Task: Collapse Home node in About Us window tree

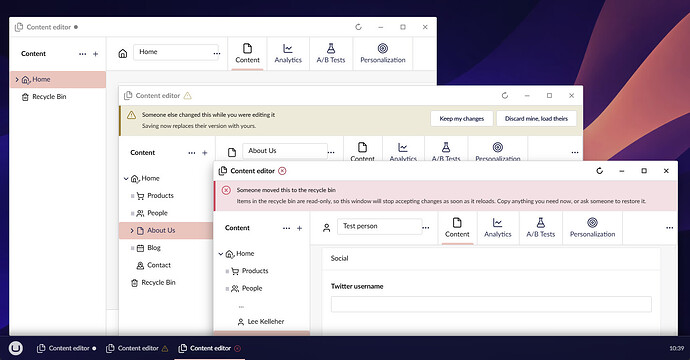Action: coord(126,178)
